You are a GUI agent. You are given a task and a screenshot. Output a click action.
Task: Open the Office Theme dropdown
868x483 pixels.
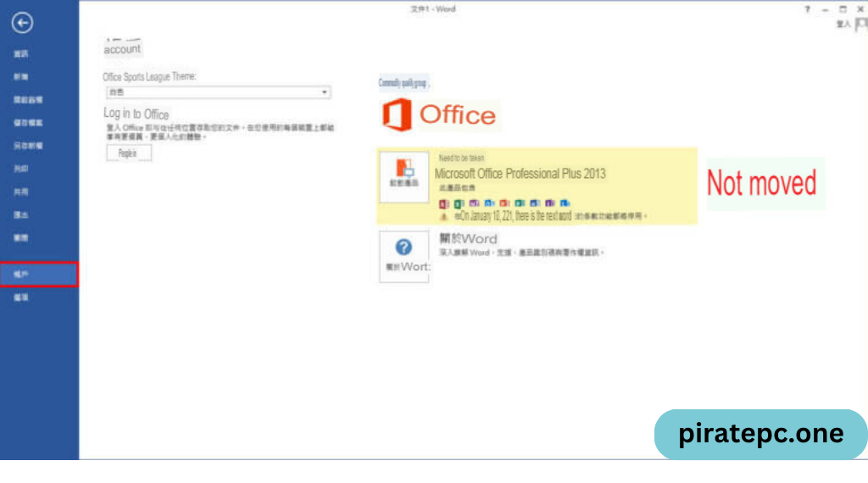coord(219,92)
